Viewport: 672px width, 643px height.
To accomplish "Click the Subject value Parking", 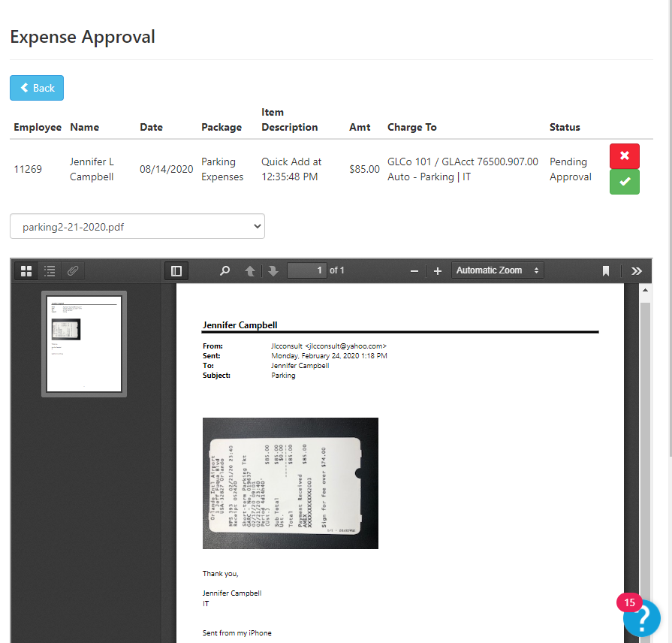I will tap(283, 376).
